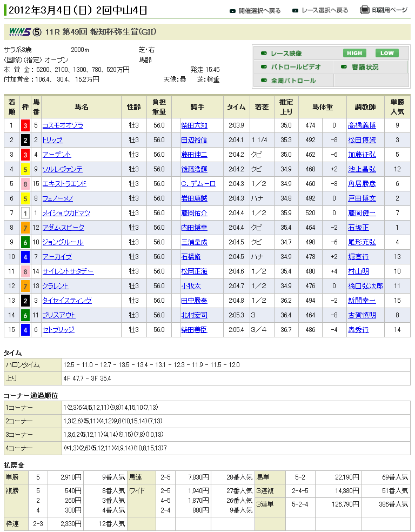Image resolution: width=415 pixels, height=532 pixels.
Task: Open jockey 柴田大知 page
Action: pyautogui.click(x=195, y=125)
